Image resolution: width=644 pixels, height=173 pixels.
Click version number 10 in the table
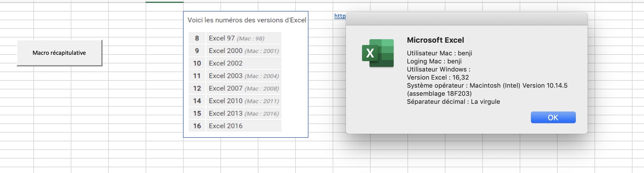[x=197, y=63]
